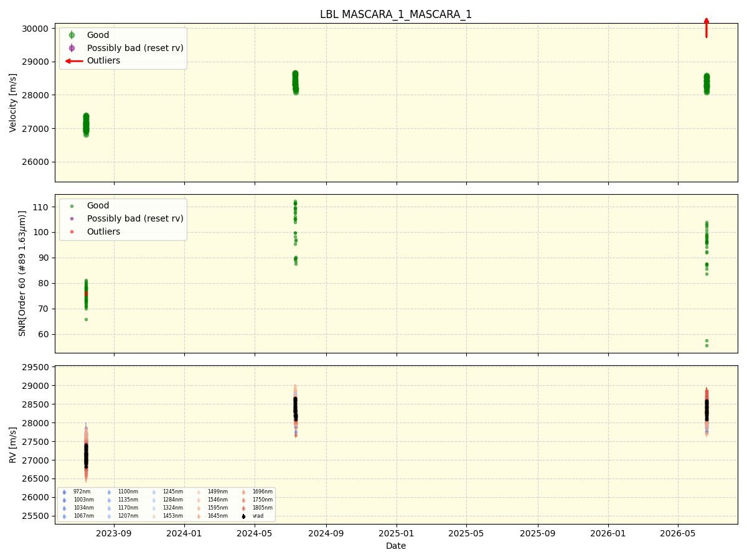Click the 2023-09 date tick label
747x560 pixels.
(x=114, y=533)
